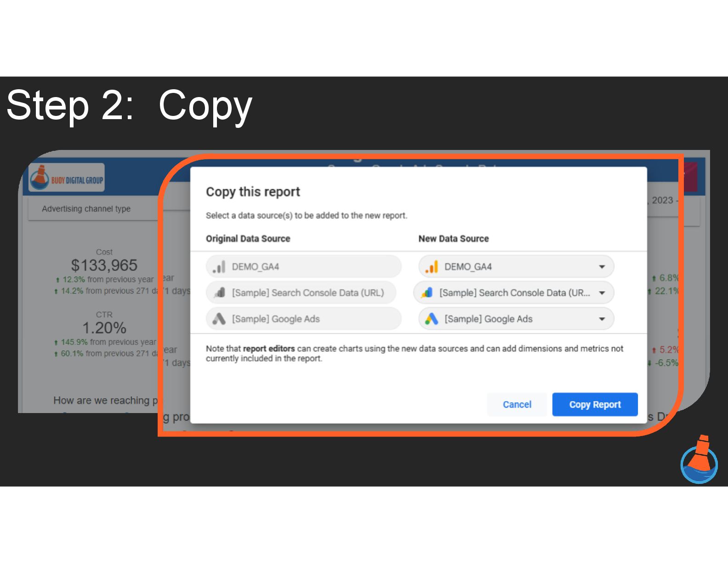This screenshot has height=563, width=728.
Task: Open the Search Console Data new data source dropdown
Action: [513, 293]
